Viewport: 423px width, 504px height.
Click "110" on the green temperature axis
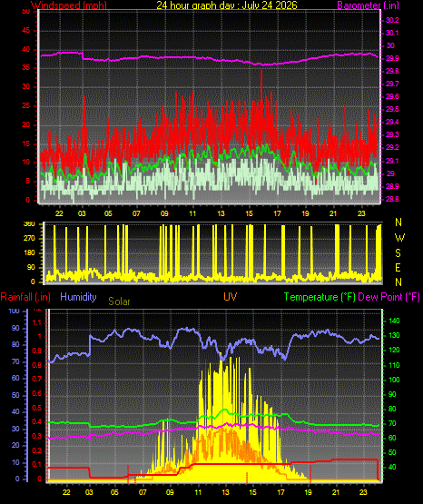[394, 365]
